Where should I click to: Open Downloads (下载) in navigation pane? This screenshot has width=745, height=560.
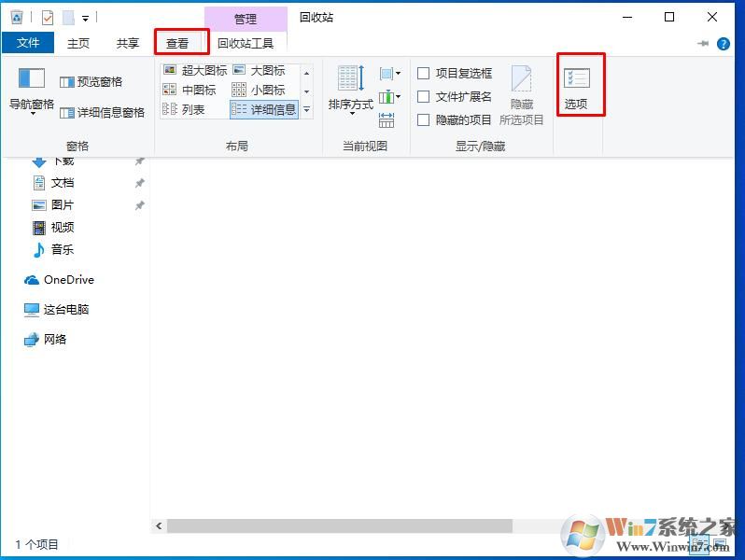[52, 161]
